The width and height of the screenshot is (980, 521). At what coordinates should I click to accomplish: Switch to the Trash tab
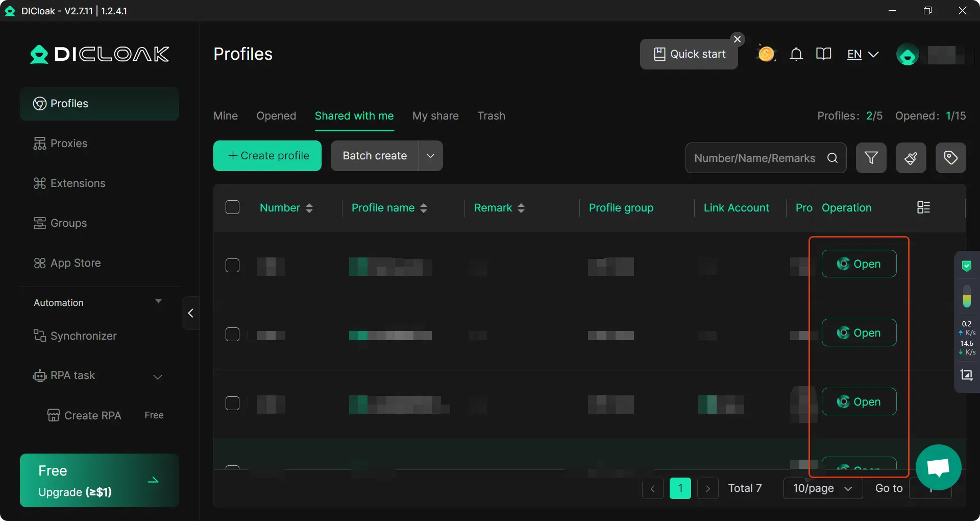(x=491, y=116)
